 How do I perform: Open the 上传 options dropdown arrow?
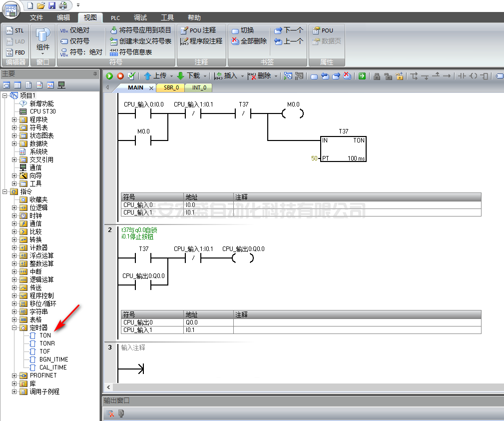pyautogui.click(x=171, y=76)
